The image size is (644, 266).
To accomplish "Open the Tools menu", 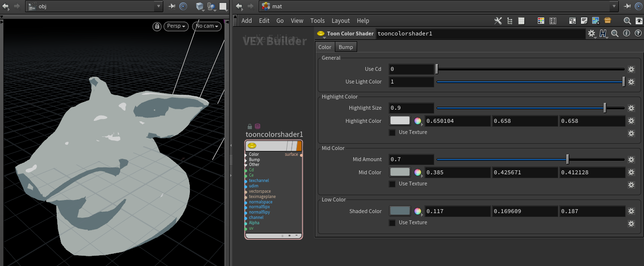I will click(x=317, y=21).
